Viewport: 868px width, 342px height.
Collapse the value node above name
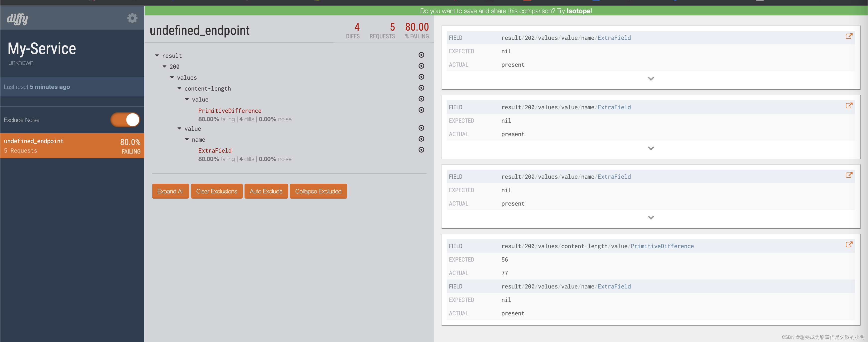click(x=179, y=128)
